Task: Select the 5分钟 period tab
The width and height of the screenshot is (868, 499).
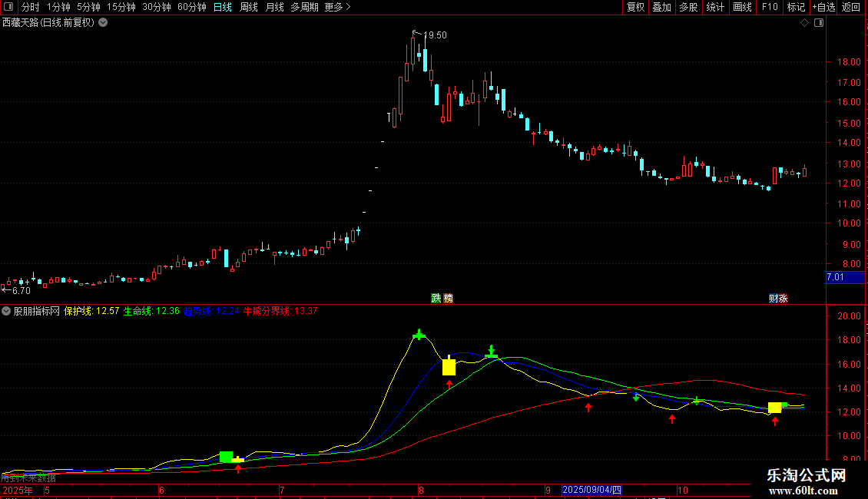Action: (x=88, y=7)
